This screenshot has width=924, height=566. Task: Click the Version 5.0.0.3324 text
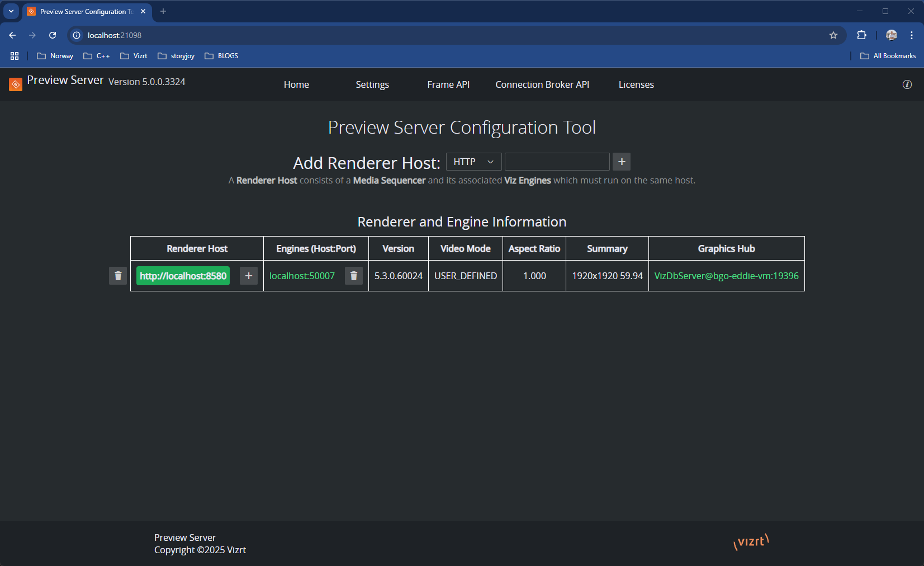pyautogui.click(x=147, y=82)
